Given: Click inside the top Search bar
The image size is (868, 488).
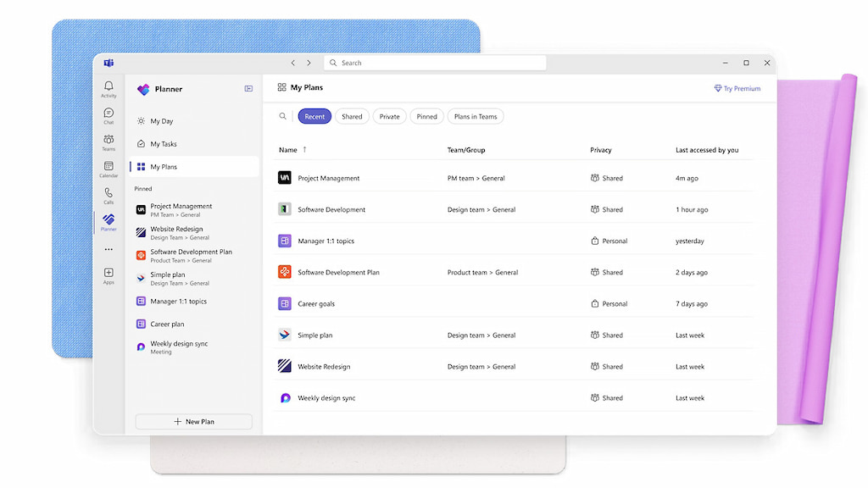Looking at the screenshot, I should pos(435,62).
